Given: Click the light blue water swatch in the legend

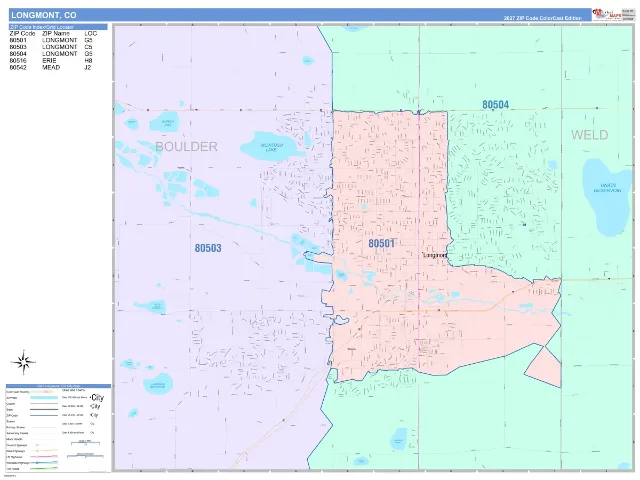Looking at the screenshot, I should point(44,398).
